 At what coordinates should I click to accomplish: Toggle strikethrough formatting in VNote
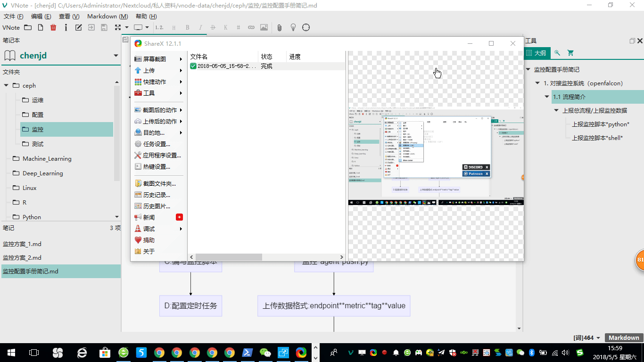pos(213,27)
